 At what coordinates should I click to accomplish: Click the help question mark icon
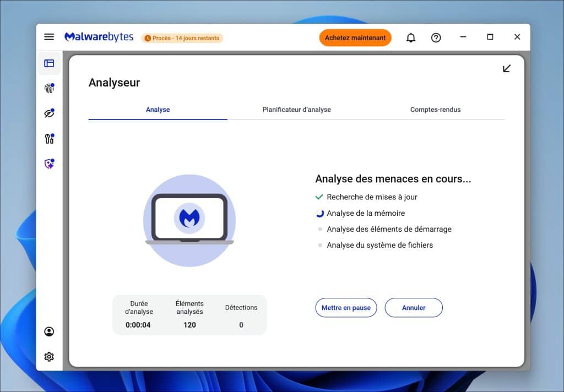[x=436, y=38]
